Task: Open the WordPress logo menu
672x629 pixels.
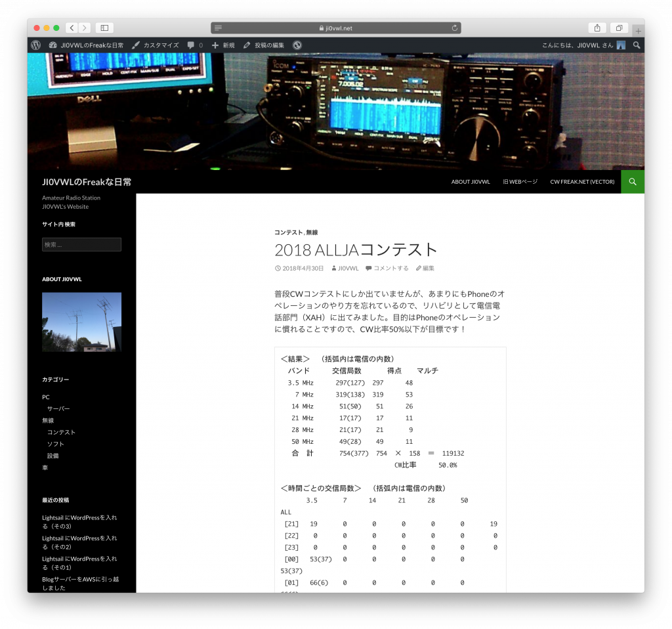Action: click(x=36, y=45)
